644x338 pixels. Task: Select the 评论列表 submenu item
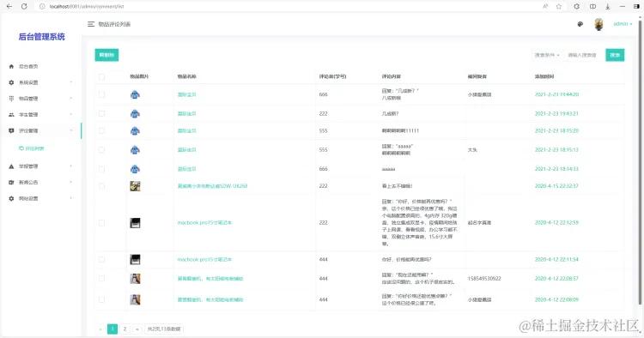(x=32, y=148)
